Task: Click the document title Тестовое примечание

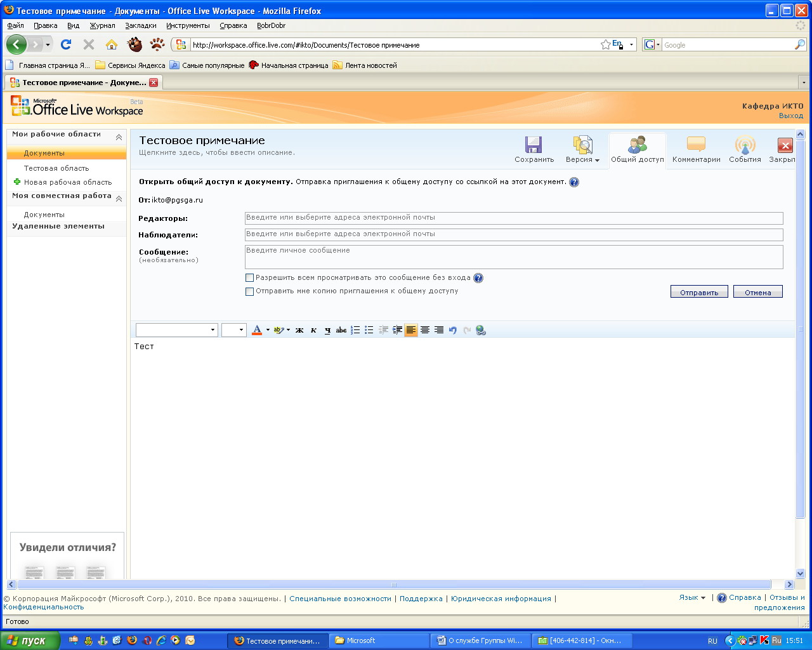Action: point(202,141)
